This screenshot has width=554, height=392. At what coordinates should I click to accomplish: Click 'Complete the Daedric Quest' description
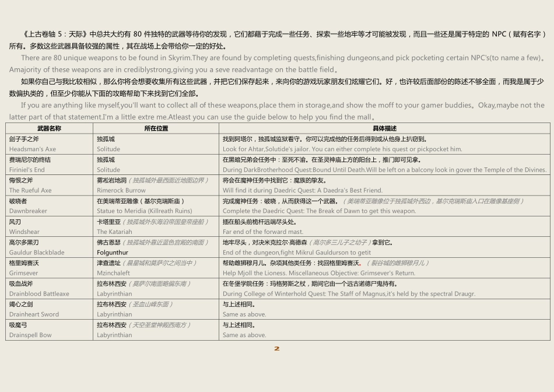[x=320, y=211]
